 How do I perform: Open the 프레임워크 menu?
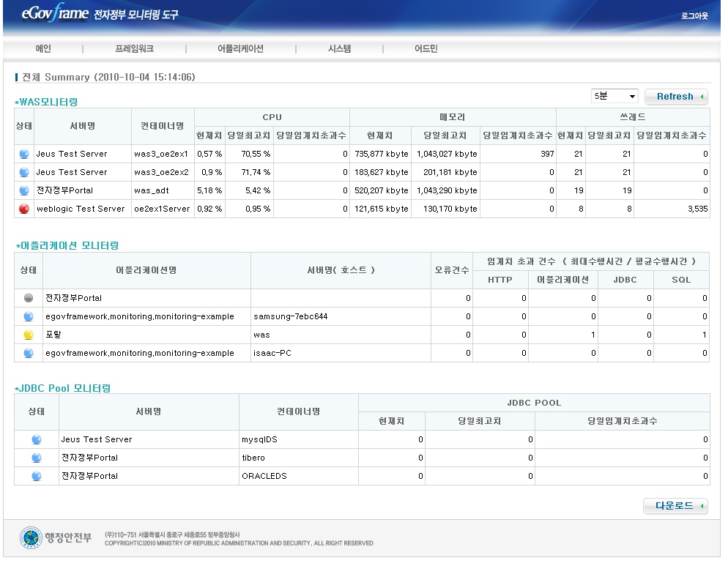click(134, 49)
